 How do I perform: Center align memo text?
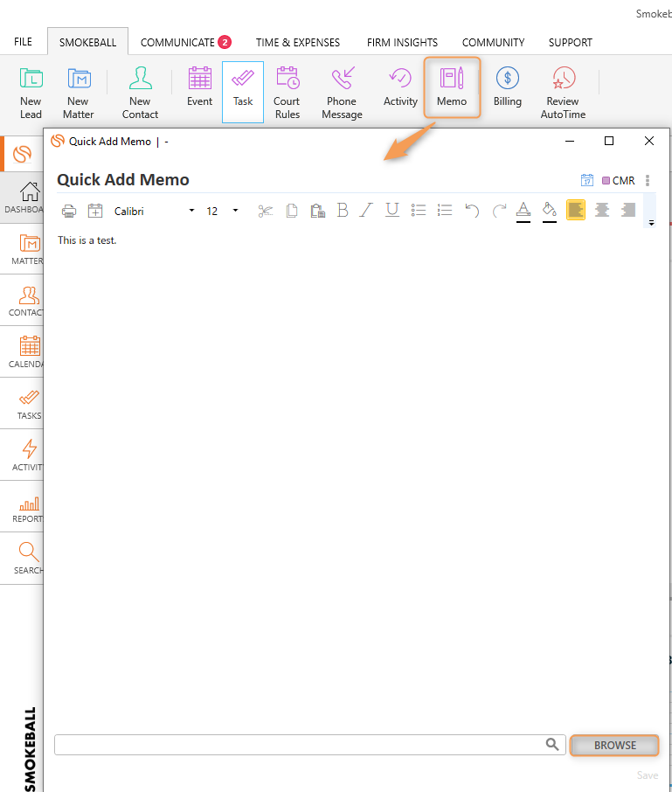602,210
